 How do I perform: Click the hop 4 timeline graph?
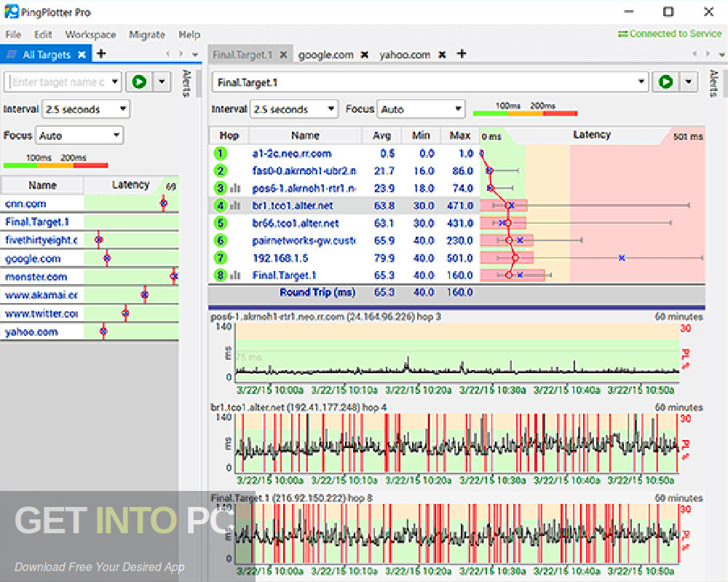pyautogui.click(x=457, y=444)
